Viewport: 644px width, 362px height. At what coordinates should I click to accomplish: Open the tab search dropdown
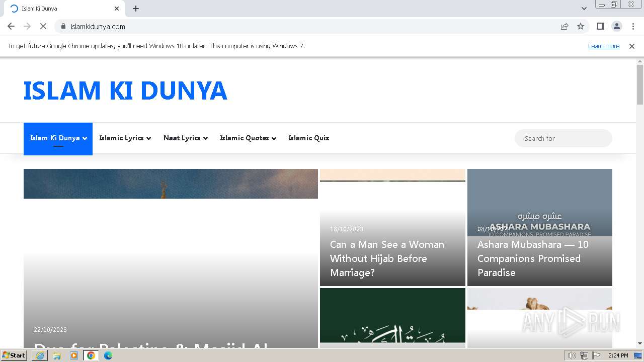point(584,9)
